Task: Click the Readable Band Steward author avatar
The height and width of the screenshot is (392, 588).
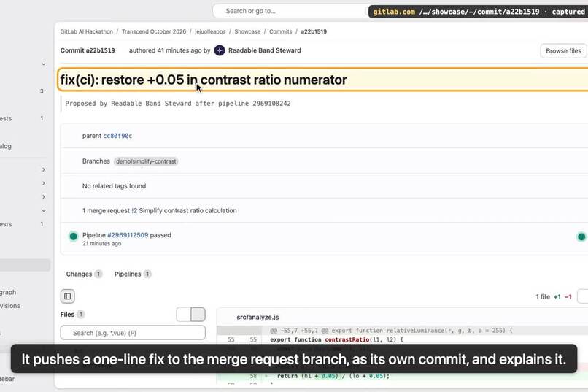Action: coord(220,50)
